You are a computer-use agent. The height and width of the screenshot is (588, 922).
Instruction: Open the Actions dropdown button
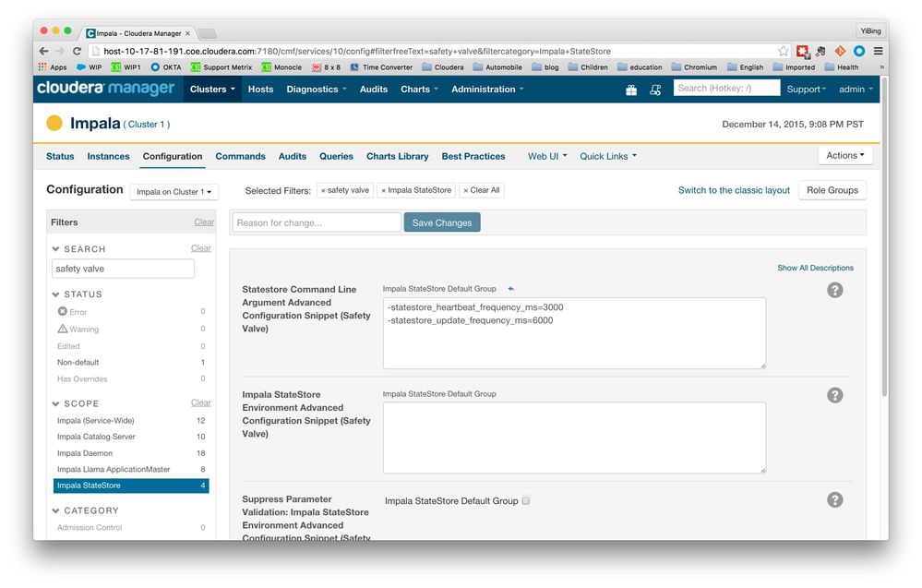(x=845, y=155)
